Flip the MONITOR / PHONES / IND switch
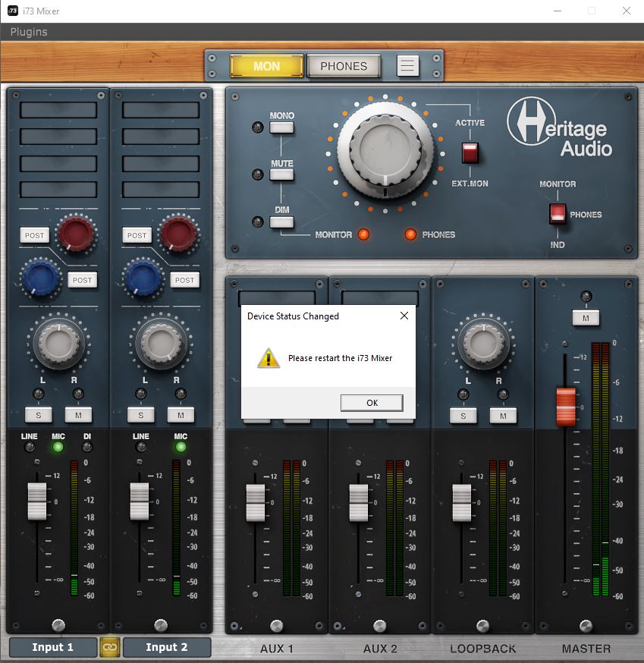Screen dimensions: 644x663 click(558, 213)
